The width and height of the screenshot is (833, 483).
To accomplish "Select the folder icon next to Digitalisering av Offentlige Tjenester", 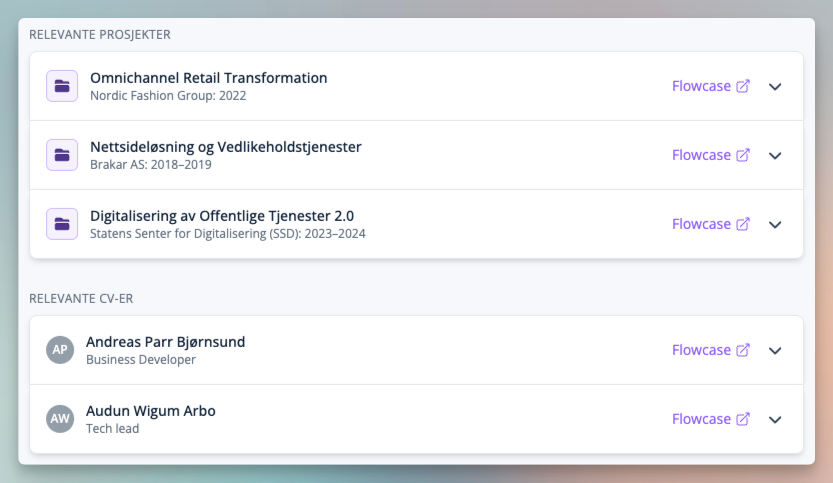I will 62,224.
